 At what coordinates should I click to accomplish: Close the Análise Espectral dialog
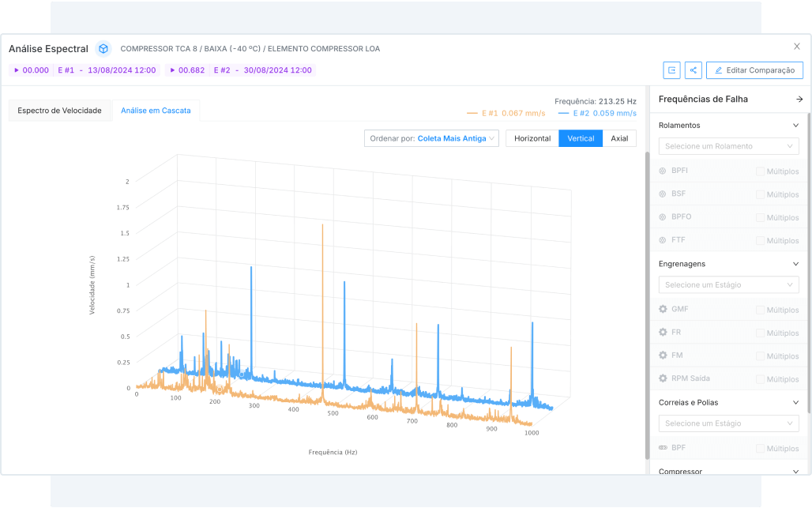point(797,47)
